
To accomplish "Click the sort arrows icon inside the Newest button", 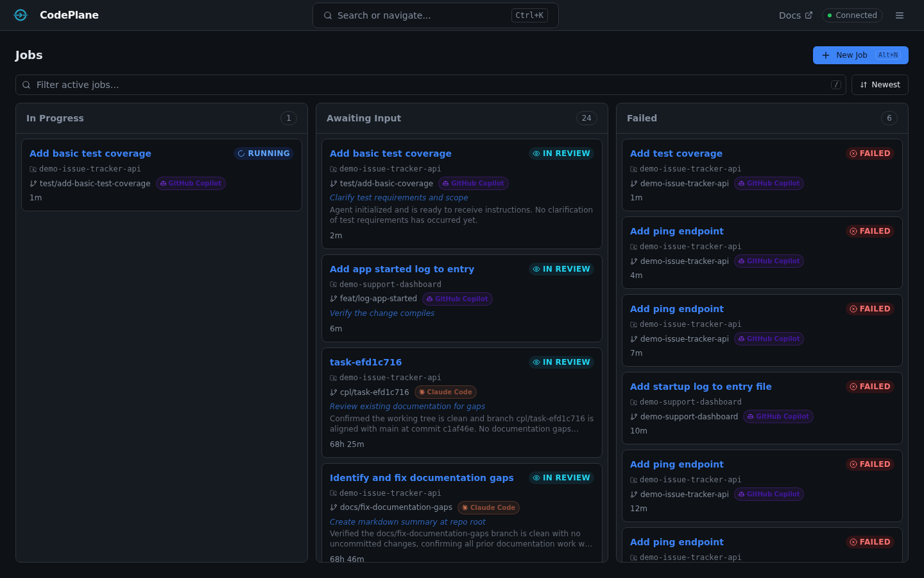I will point(864,84).
